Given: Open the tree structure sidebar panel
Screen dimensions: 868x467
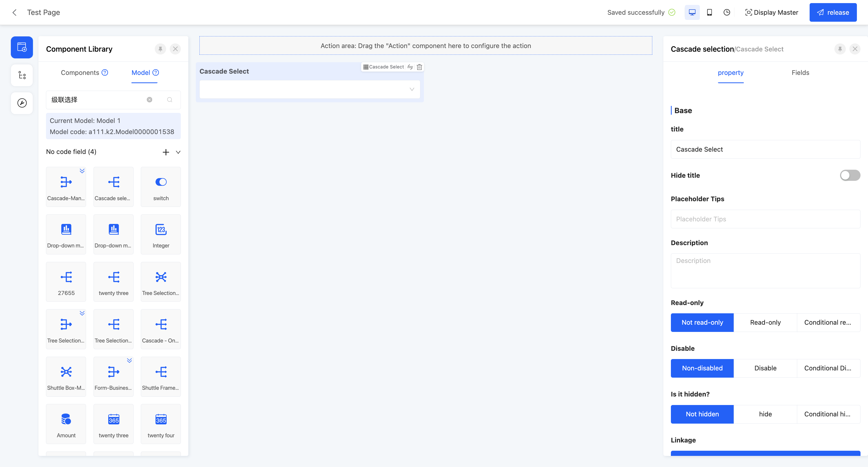Looking at the screenshot, I should click(22, 75).
